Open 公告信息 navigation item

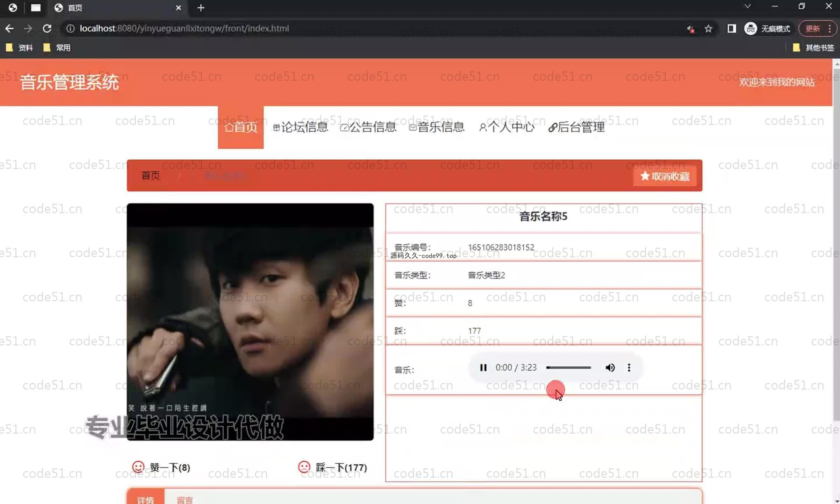[x=368, y=127]
